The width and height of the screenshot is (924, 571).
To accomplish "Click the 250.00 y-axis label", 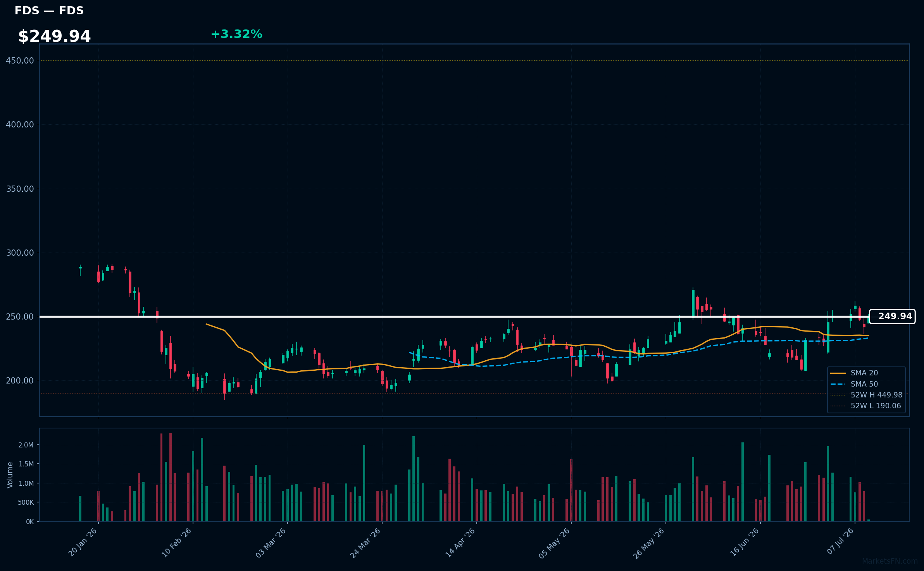I will pyautogui.click(x=20, y=317).
